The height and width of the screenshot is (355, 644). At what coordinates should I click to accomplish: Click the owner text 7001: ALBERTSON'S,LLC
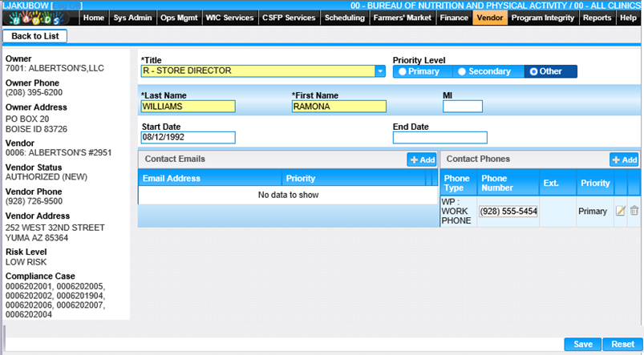pyautogui.click(x=55, y=68)
